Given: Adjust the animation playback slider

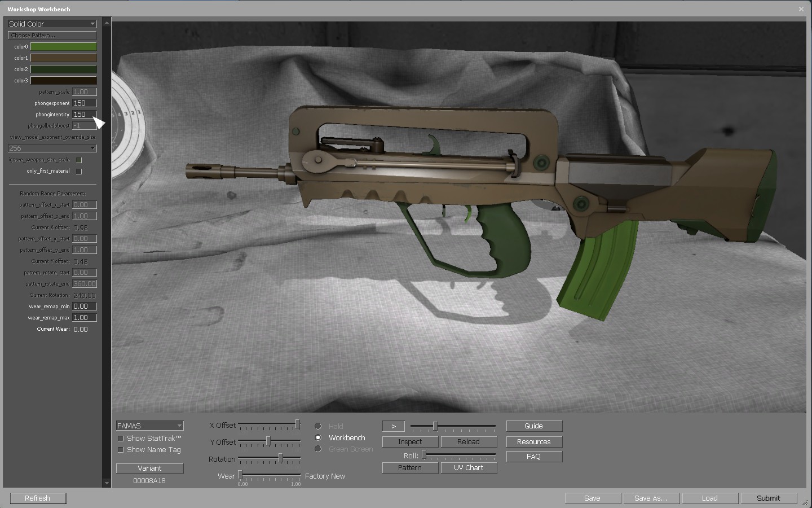Looking at the screenshot, I should tap(453, 426).
